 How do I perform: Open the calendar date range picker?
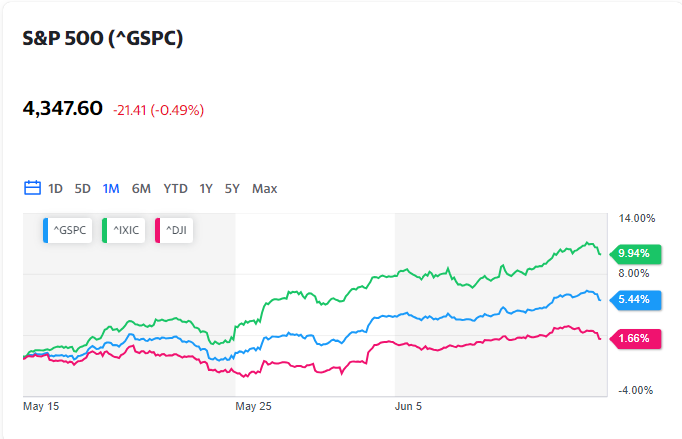click(32, 188)
